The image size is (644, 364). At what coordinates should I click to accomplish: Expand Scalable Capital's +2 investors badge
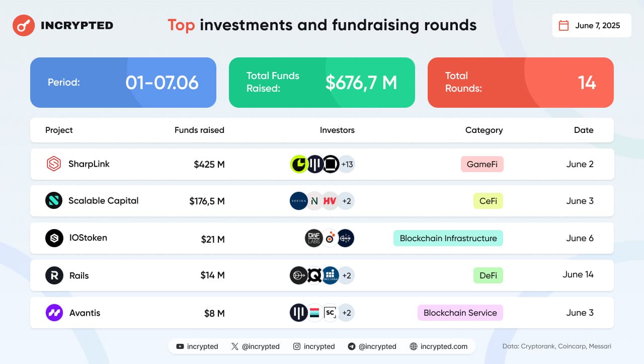[346, 201]
